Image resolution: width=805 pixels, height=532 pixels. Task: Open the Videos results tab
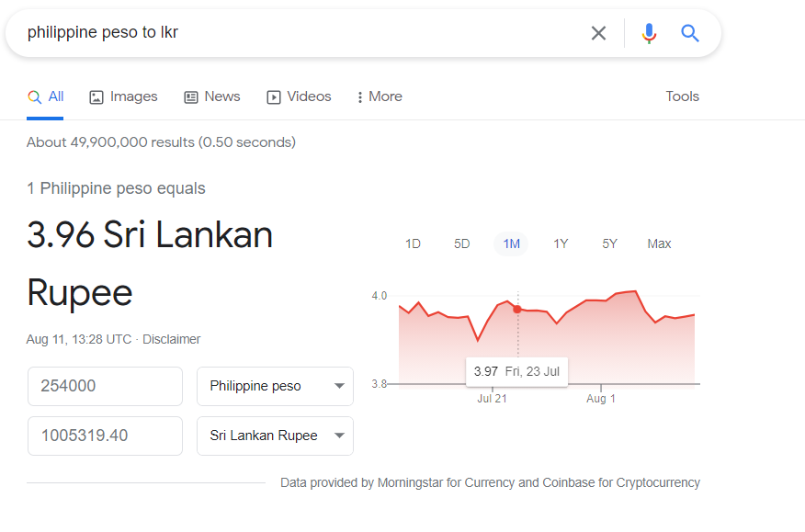click(299, 96)
